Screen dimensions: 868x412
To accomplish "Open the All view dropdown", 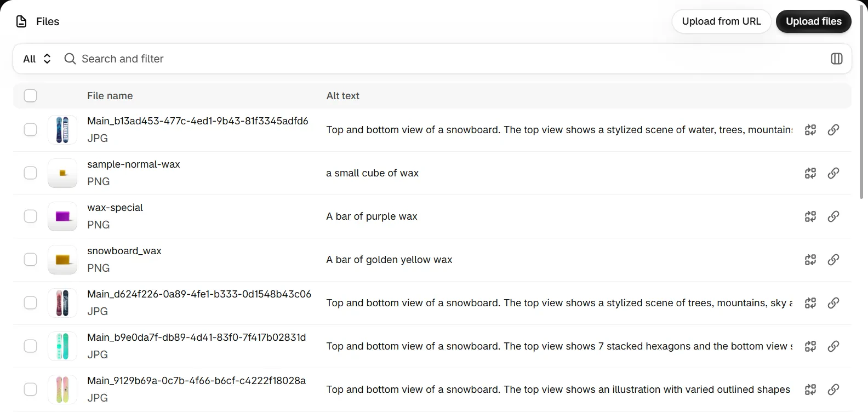I will click(37, 59).
